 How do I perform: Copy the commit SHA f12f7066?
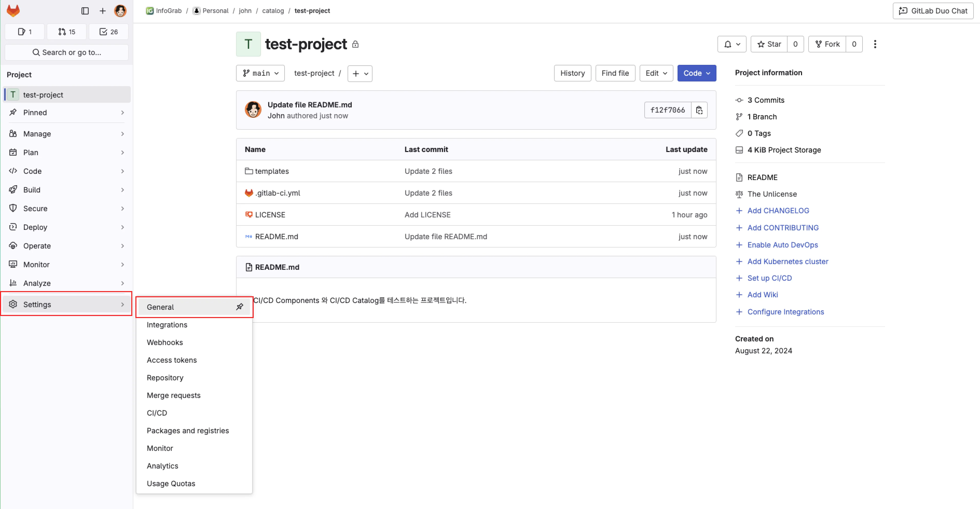click(700, 110)
